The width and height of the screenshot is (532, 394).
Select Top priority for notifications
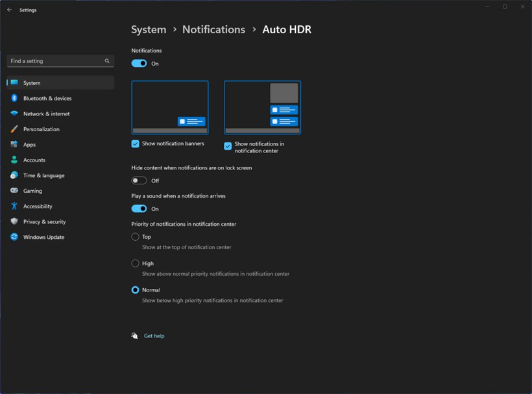[134, 236]
